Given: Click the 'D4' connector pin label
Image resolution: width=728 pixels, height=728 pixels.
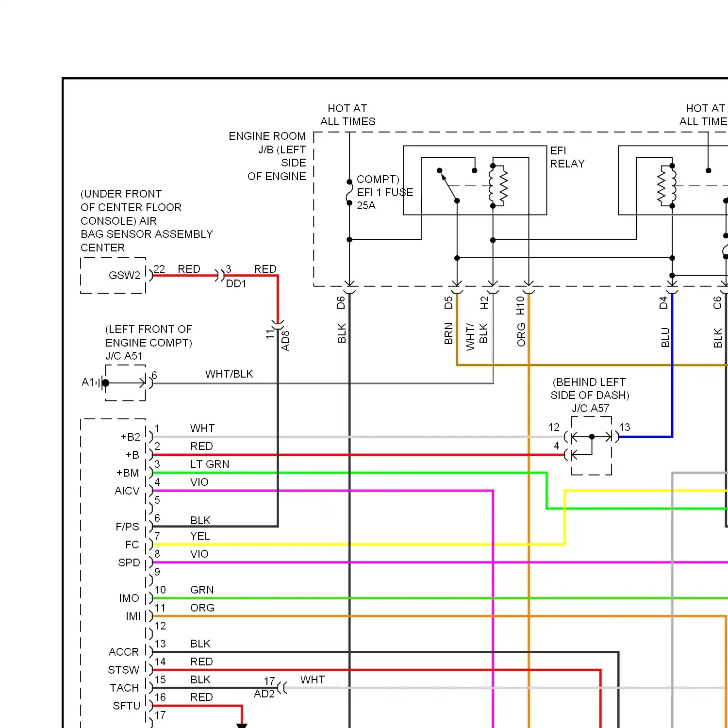Looking at the screenshot, I should click(x=663, y=303).
